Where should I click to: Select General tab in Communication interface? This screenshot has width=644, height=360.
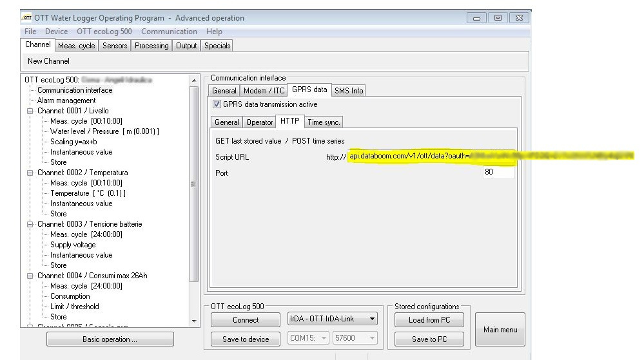pos(224,91)
